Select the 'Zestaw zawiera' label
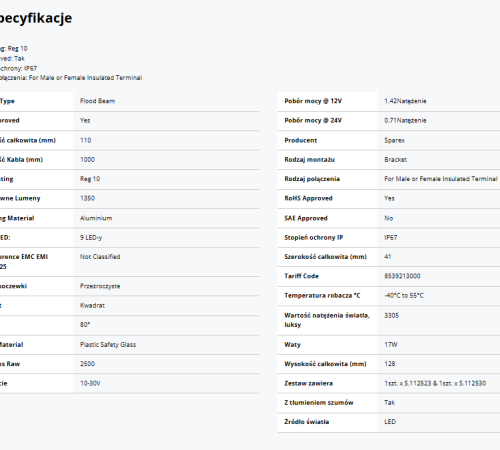Screen dimensions: 500x450 pyautogui.click(x=309, y=383)
